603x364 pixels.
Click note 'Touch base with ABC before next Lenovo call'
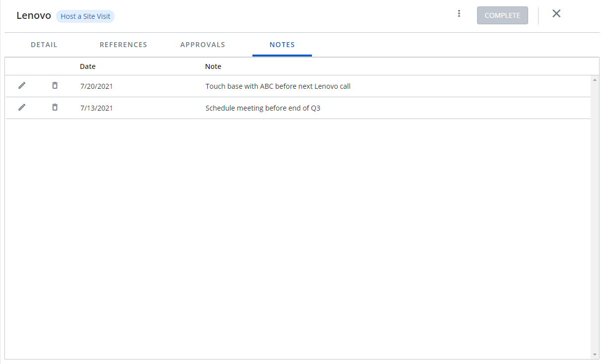(x=278, y=86)
